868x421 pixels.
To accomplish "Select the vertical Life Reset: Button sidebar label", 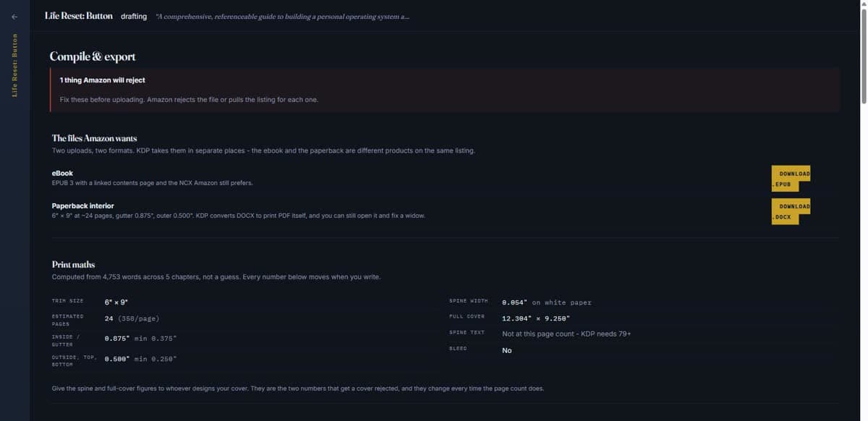I will pos(14,65).
